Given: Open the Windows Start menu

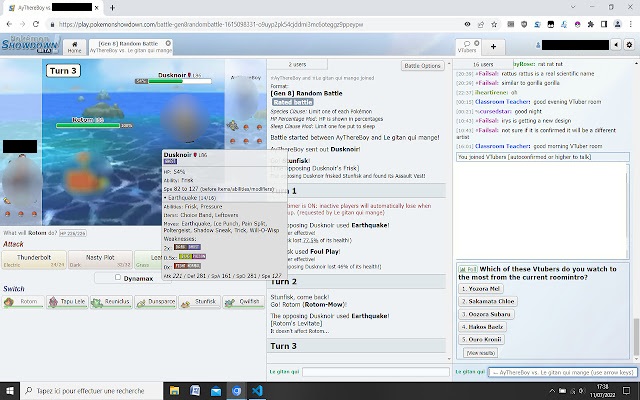Looking at the screenshot, I should coord(10,391).
